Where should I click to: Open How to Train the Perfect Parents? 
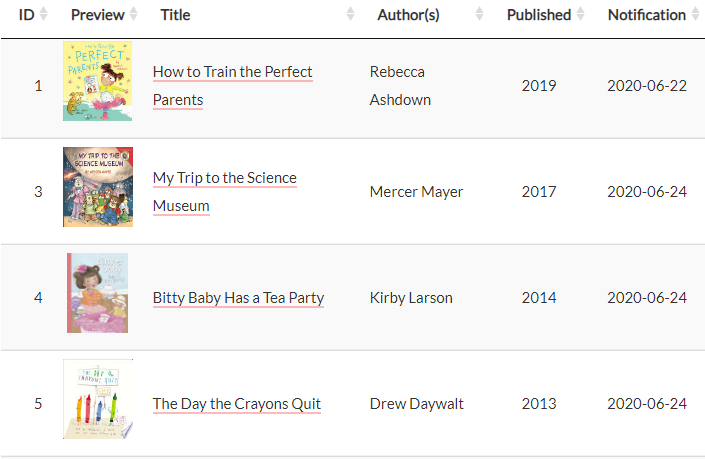[x=232, y=73]
